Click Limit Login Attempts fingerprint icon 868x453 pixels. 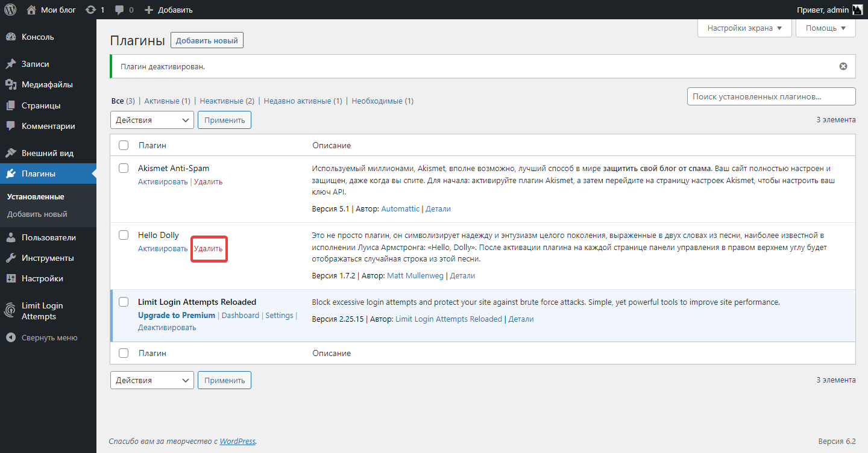[x=11, y=310]
